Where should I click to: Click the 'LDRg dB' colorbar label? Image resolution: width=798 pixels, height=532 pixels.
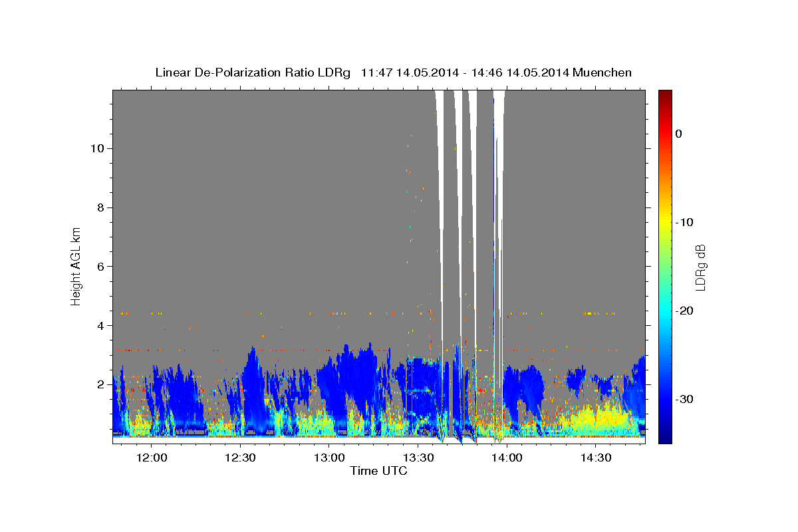(700, 267)
